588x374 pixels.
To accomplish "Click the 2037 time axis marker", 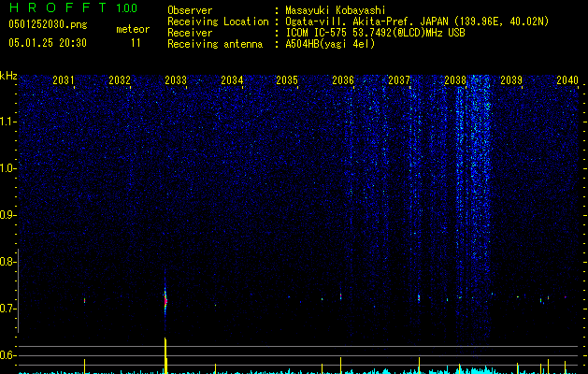I will tap(399, 80).
